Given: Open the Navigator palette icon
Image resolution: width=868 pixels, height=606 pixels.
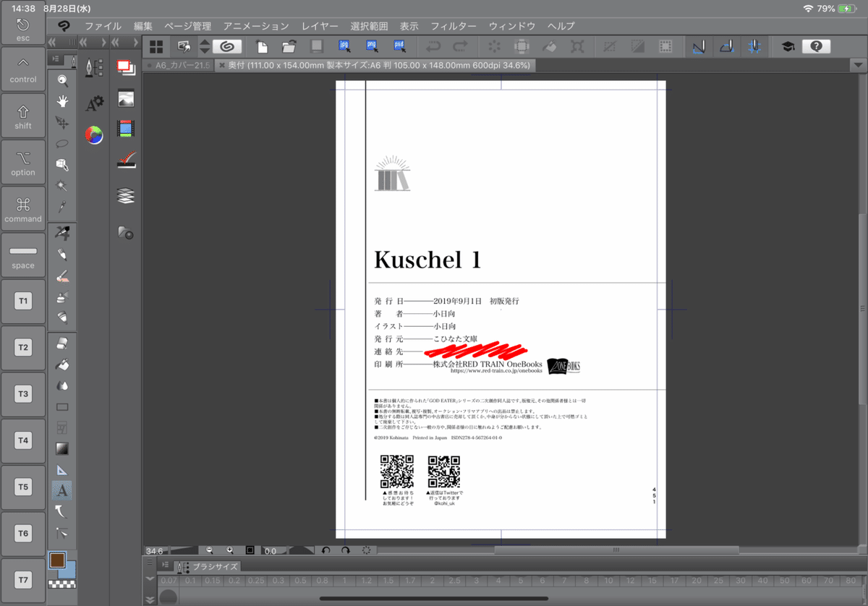Looking at the screenshot, I should click(x=126, y=98).
